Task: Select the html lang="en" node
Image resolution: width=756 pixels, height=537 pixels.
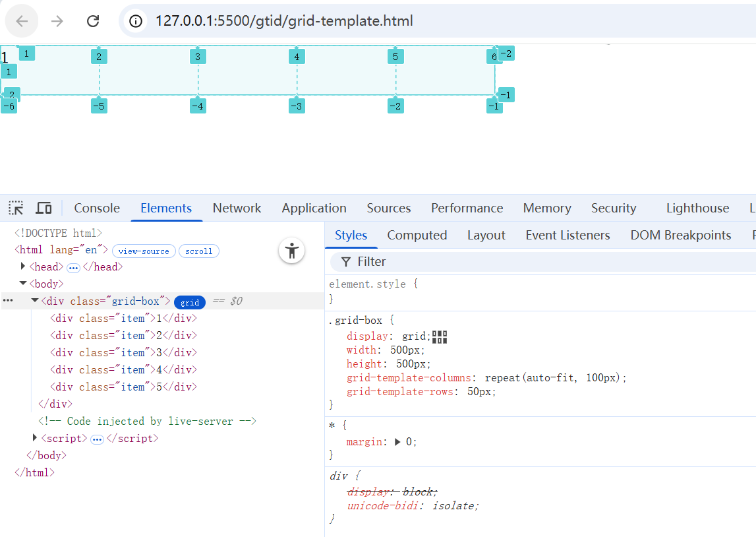Action: pyautogui.click(x=61, y=249)
